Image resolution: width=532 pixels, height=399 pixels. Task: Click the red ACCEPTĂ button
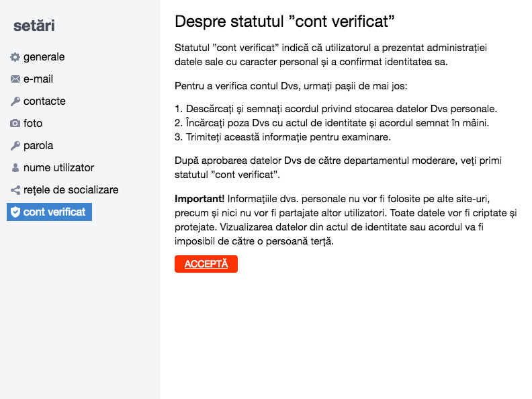[206, 264]
